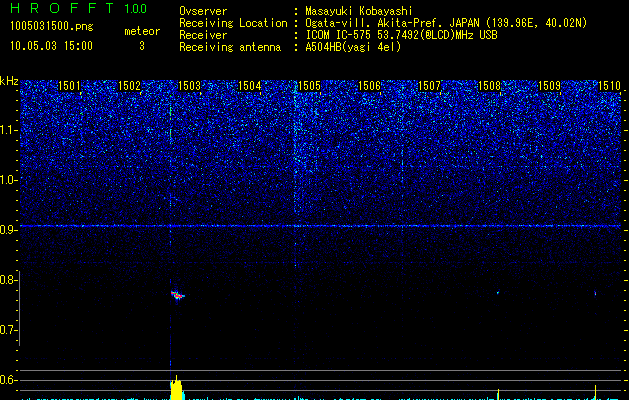The width and height of the screenshot is (629, 400).
Task: Click the 1505 time marker
Action: tap(309, 86)
